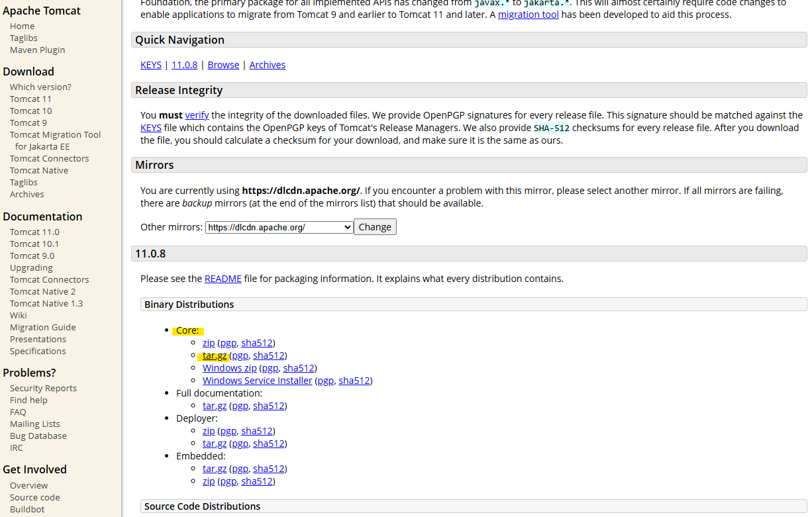
Task: Download the Embedded tar.gz
Action: click(215, 469)
